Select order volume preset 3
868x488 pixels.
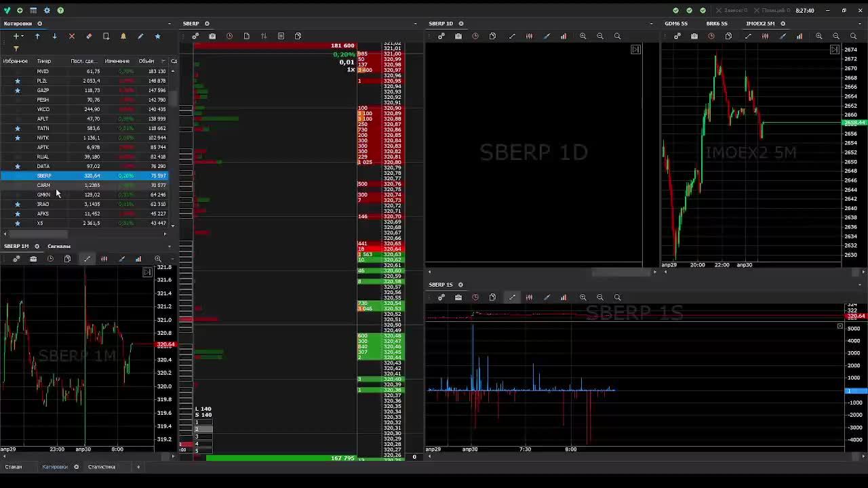[203, 436]
